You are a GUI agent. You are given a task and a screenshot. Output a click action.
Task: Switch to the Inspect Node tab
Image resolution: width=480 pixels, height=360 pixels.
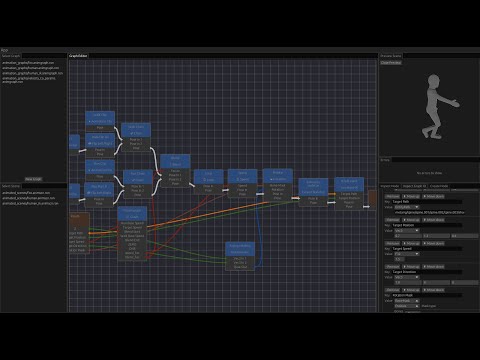(x=390, y=186)
